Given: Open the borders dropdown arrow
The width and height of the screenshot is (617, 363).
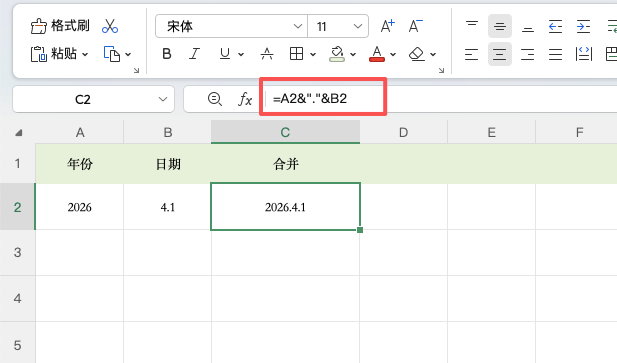Looking at the screenshot, I should tap(313, 54).
